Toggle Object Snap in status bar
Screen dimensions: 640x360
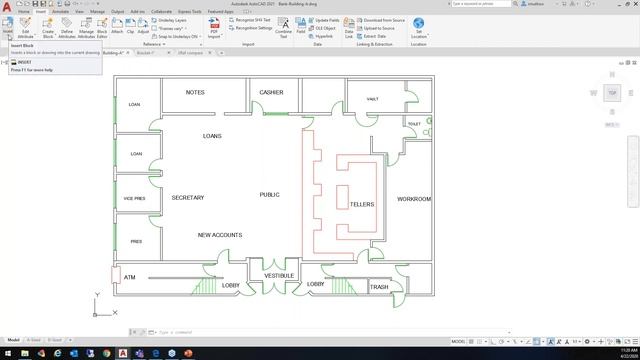click(x=537, y=341)
